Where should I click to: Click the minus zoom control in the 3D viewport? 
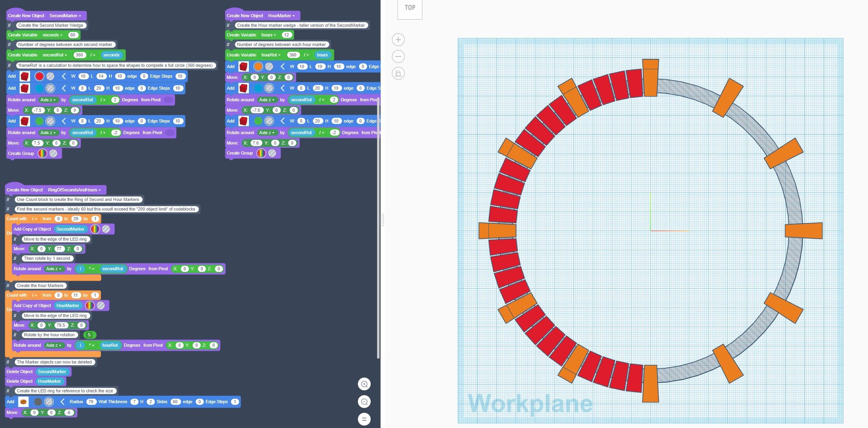[398, 56]
